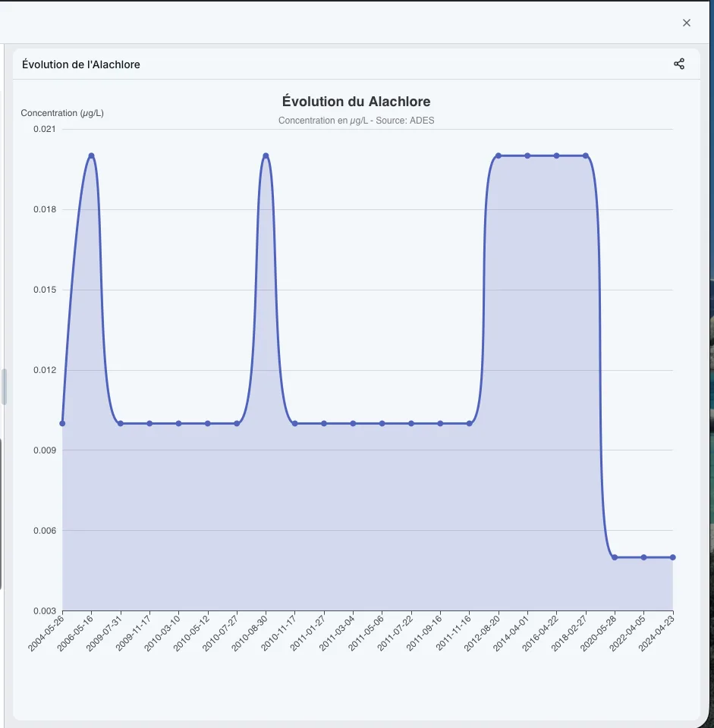
Task: Click the y-axis value 0.015
Action: [x=45, y=290]
